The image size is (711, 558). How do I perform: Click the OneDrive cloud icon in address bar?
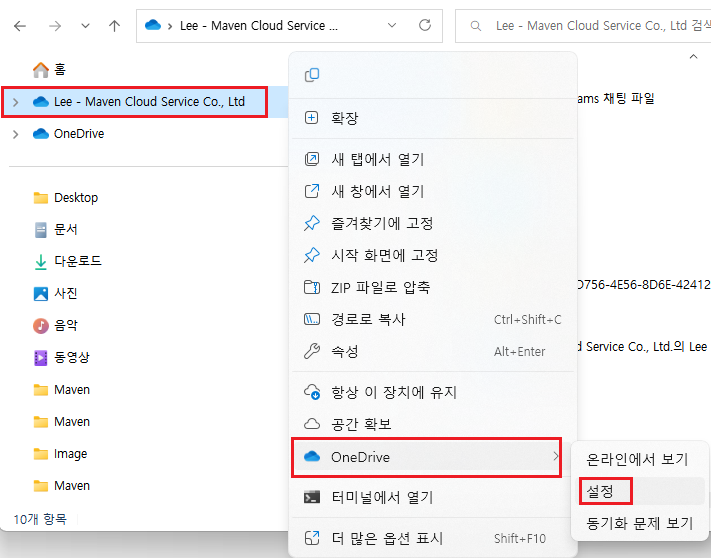[x=153, y=25]
